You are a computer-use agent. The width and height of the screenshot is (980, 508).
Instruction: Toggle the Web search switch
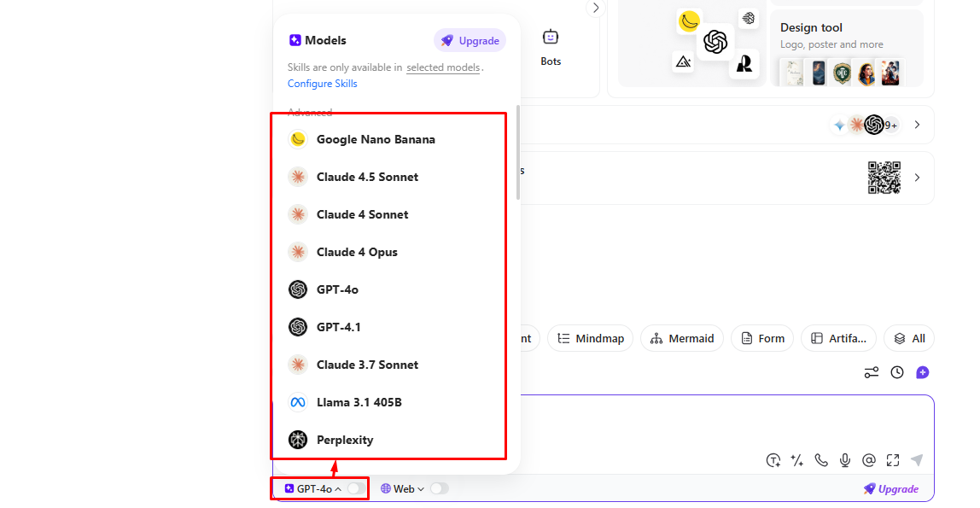439,488
